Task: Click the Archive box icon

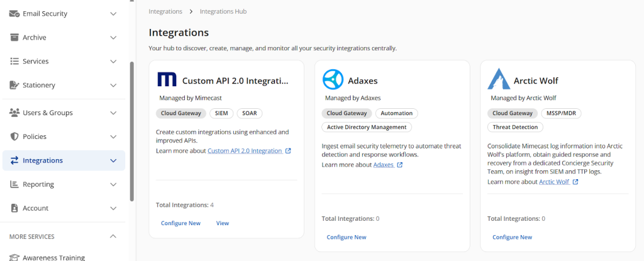Action: click(x=14, y=37)
